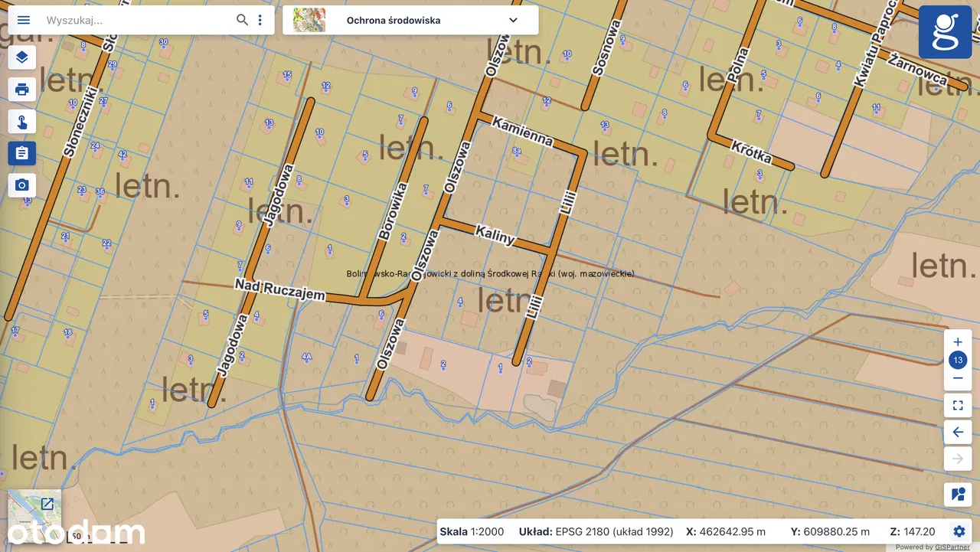Go back to previous map view
This screenshot has width=980, height=552.
click(x=958, y=433)
